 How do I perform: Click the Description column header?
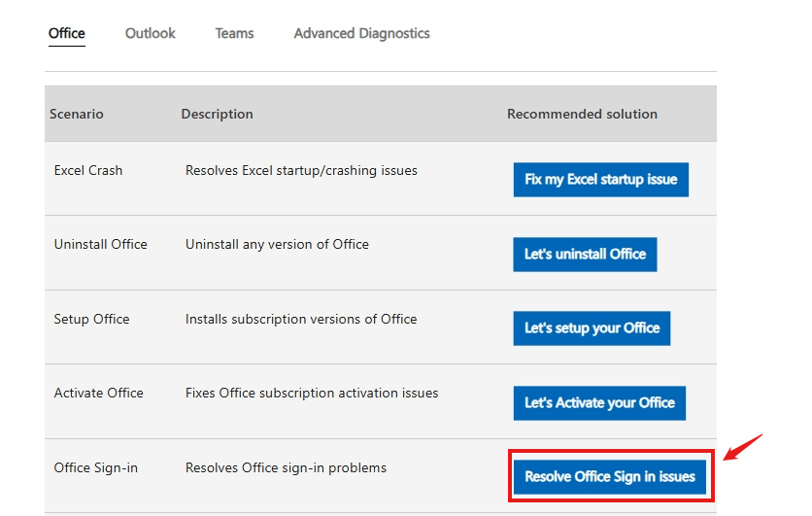point(217,114)
